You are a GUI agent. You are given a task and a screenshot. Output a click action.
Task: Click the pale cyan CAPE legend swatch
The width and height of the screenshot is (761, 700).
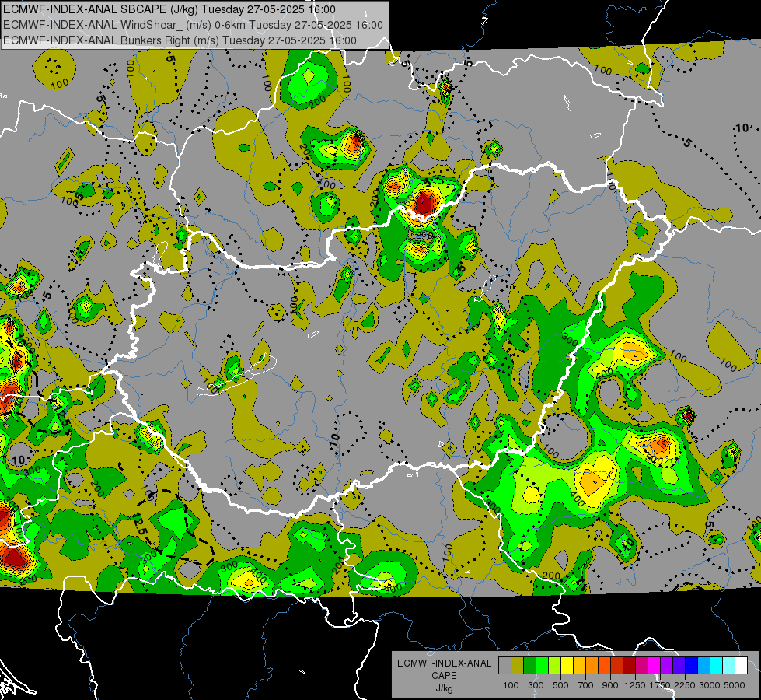tap(728, 666)
